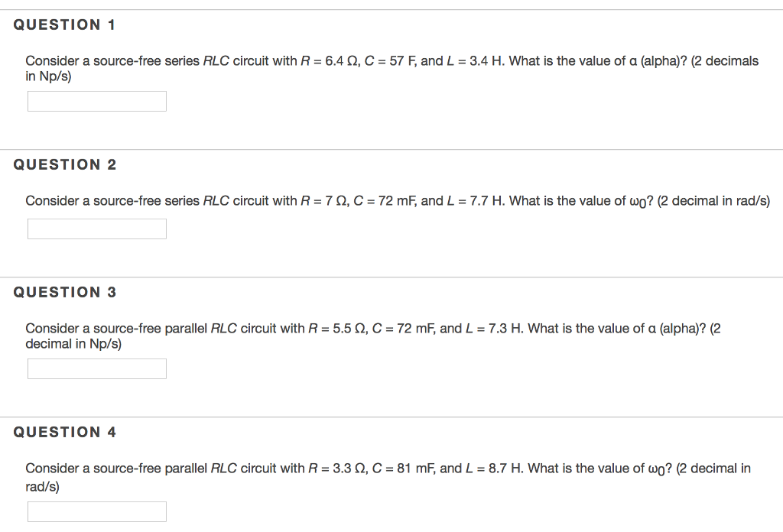Select the QUESTION 2 heading
The image size is (783, 532).
click(x=64, y=164)
